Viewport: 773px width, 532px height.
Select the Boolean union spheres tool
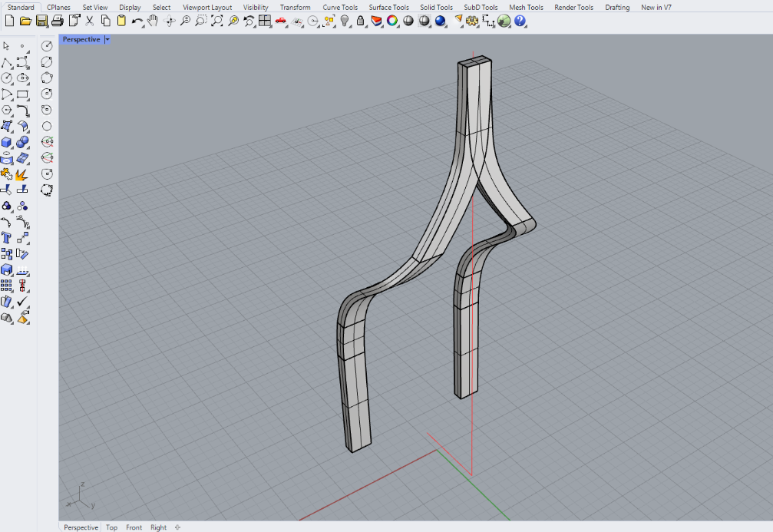point(22,142)
